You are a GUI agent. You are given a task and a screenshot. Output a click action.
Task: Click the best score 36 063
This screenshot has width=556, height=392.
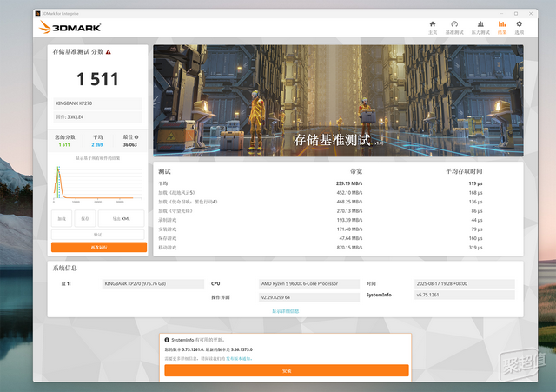coord(130,145)
